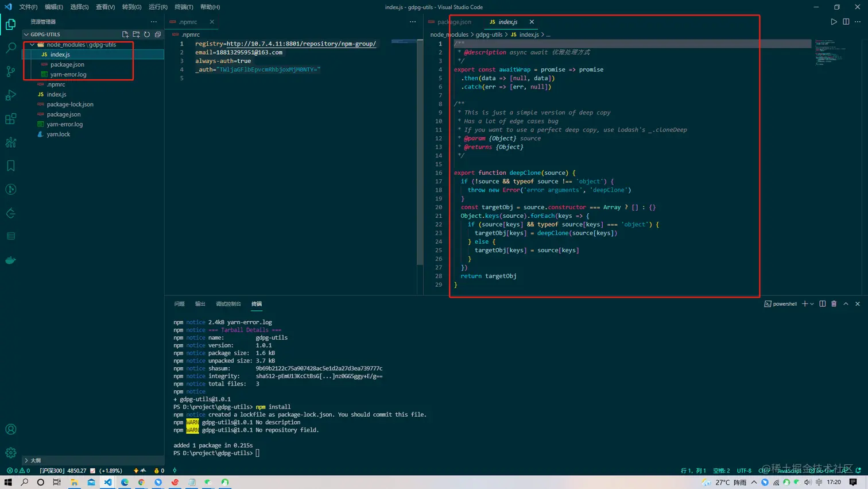Screen dimensions: 868x489
Task: Split the editor to the right
Action: [x=846, y=22]
